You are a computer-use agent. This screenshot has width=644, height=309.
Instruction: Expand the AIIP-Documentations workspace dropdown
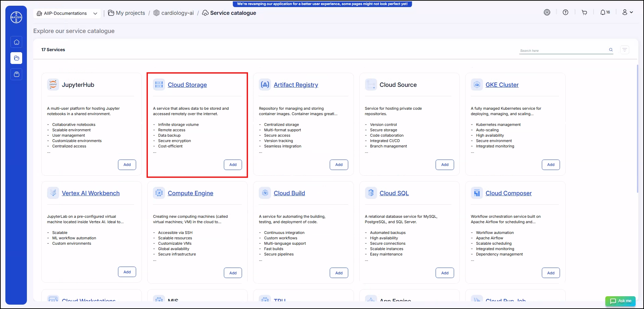(67, 13)
